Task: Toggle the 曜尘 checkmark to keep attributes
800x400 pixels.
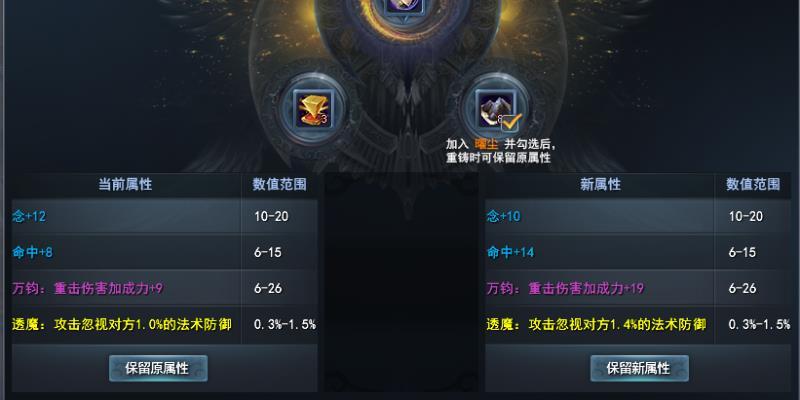Action: pos(511,122)
